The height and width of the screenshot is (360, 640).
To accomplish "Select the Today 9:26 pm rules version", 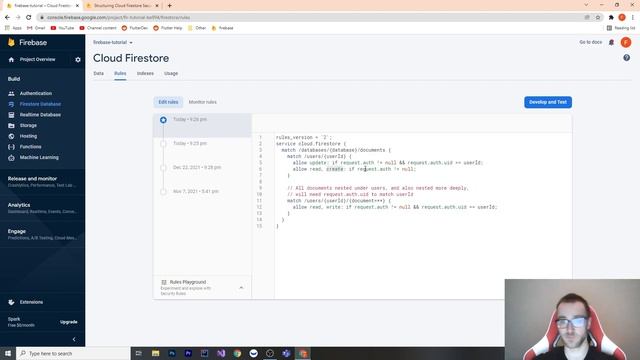I will pos(202,125).
